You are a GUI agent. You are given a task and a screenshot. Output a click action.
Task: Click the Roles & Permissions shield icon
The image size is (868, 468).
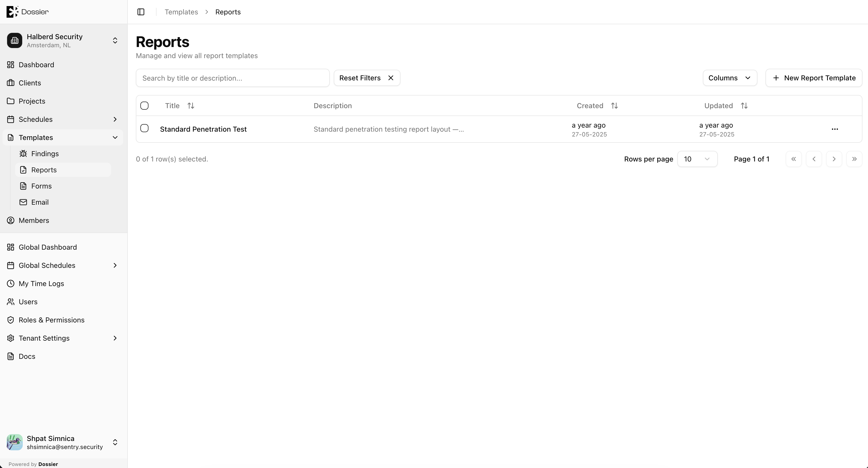click(11, 320)
